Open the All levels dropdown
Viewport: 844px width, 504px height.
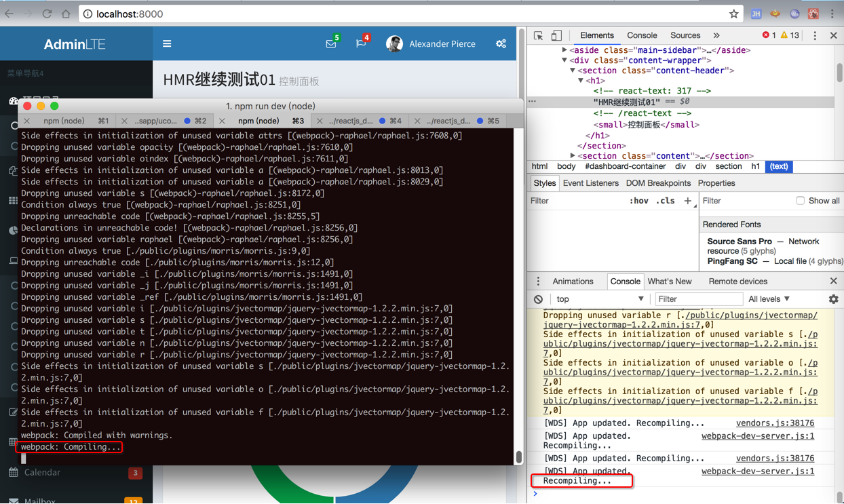point(769,299)
